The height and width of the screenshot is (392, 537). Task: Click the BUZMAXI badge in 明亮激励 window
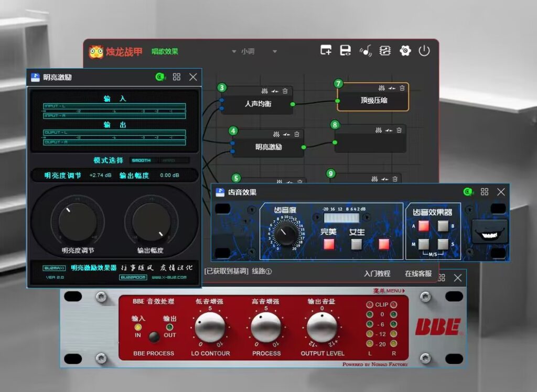pos(55,268)
